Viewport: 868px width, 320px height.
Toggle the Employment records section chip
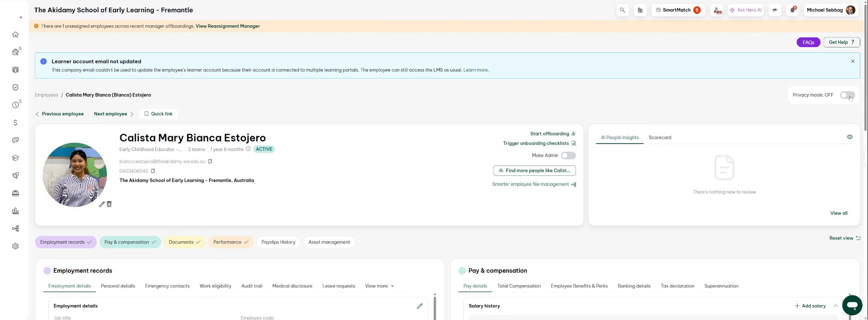pyautogui.click(x=66, y=242)
